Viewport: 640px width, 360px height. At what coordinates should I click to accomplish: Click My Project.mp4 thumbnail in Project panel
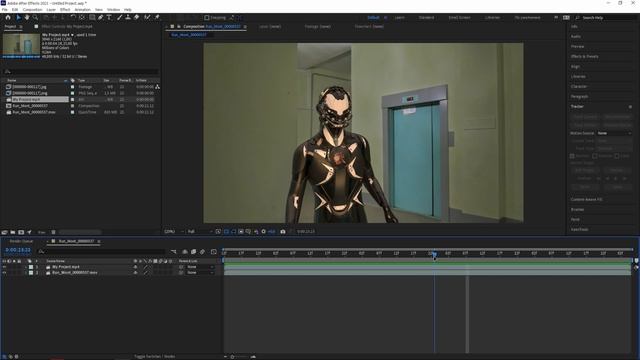[x=22, y=45]
